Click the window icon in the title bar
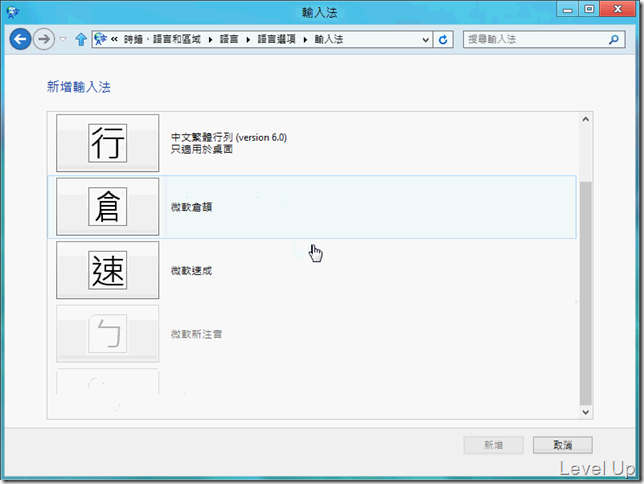Viewport: 644px width, 484px height. (x=13, y=12)
